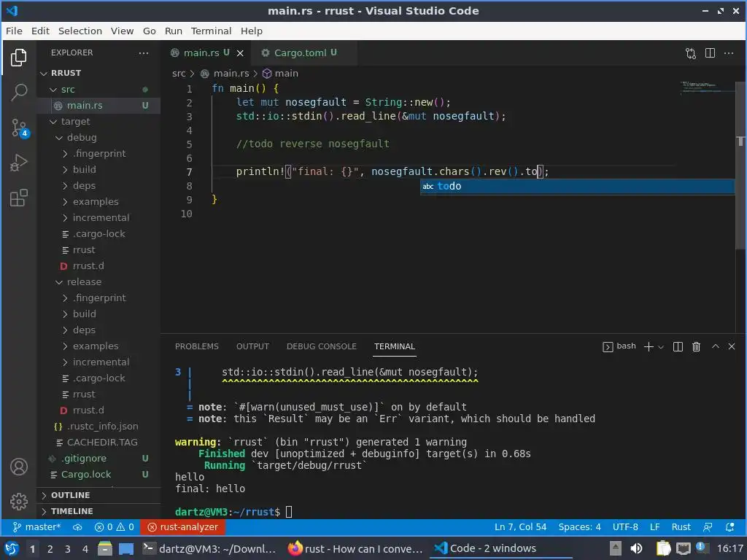Select language mode Rust in status bar
This screenshot has height=560, width=747.
(x=681, y=527)
